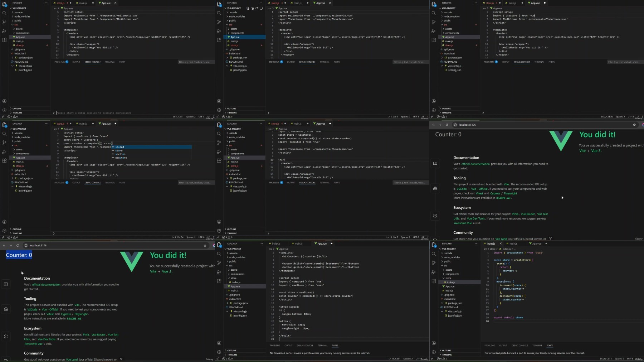Click 'Ln 10, Col 5' in the status bar

coord(392,237)
